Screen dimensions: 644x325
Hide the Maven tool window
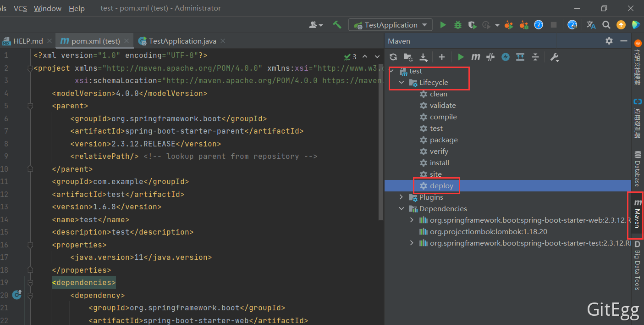coord(623,41)
